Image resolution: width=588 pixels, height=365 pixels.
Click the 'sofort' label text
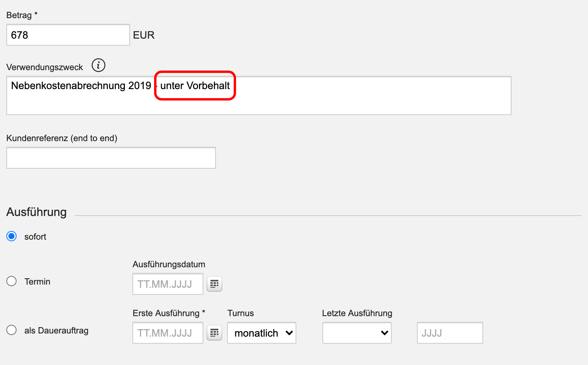pos(35,237)
